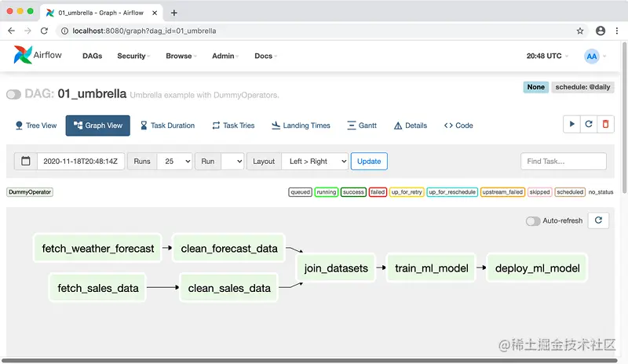This screenshot has width=628, height=364.
Task: Reload the page in the browser toolbar
Action: (x=44, y=31)
